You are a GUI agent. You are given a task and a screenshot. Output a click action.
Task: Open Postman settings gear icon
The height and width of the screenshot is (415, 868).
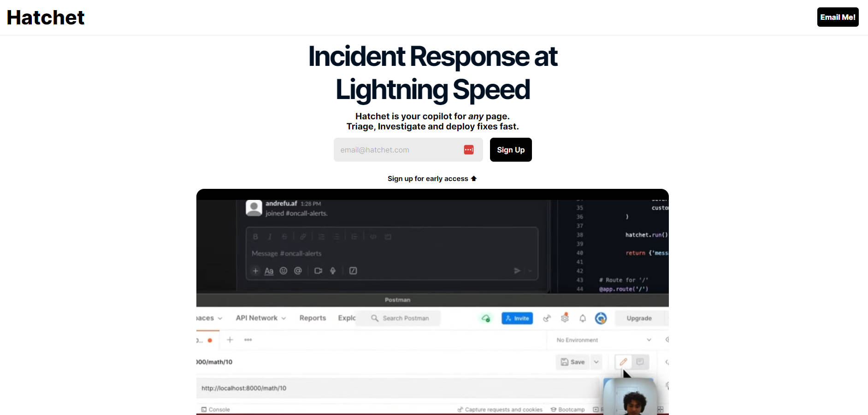(565, 318)
